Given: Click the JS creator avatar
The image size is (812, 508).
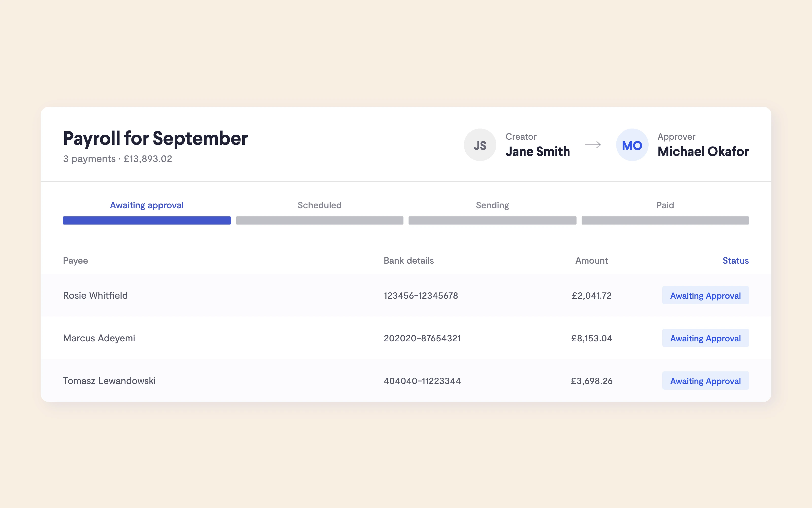Looking at the screenshot, I should [x=480, y=145].
